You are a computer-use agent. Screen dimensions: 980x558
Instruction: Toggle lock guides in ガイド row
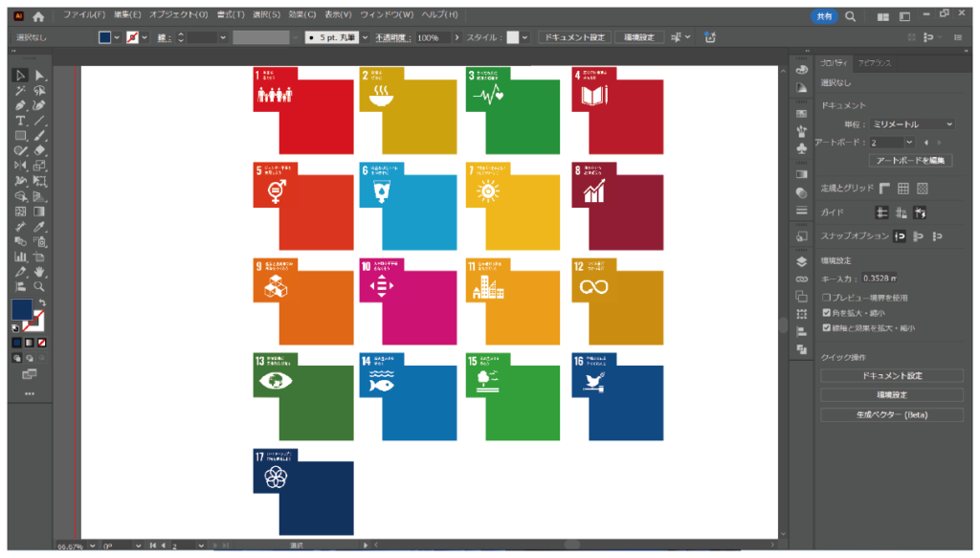click(901, 213)
